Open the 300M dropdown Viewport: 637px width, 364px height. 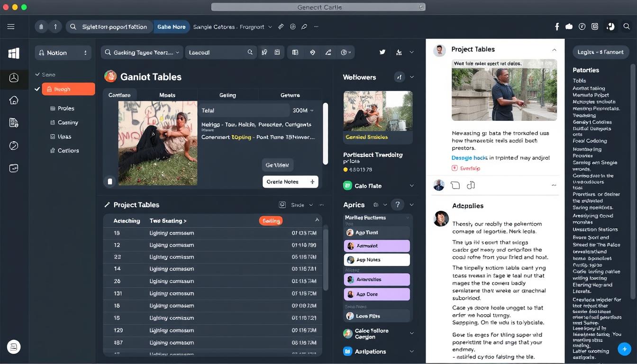tap(303, 110)
